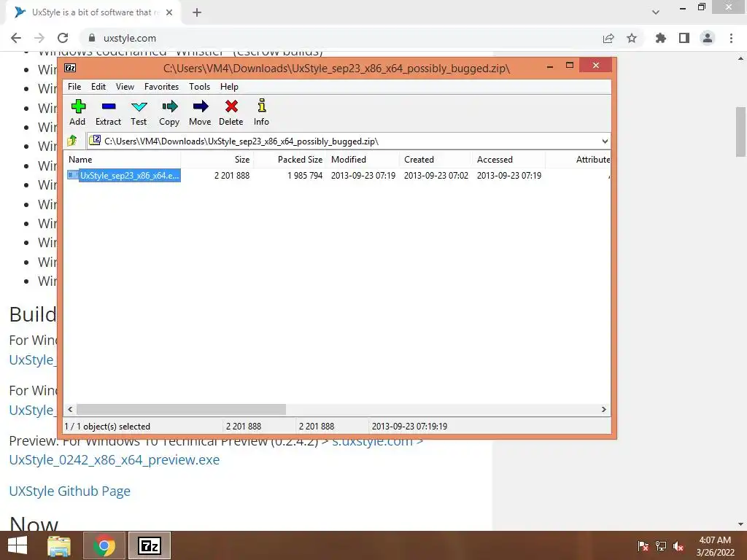
Task: Open UxStyle_0242_x86_x64_preview.exe link
Action: click(x=115, y=460)
